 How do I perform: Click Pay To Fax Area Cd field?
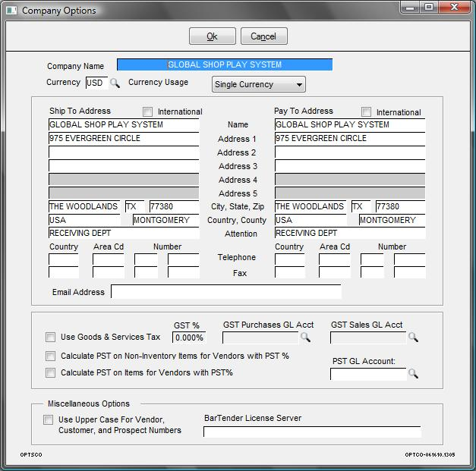[x=335, y=272]
